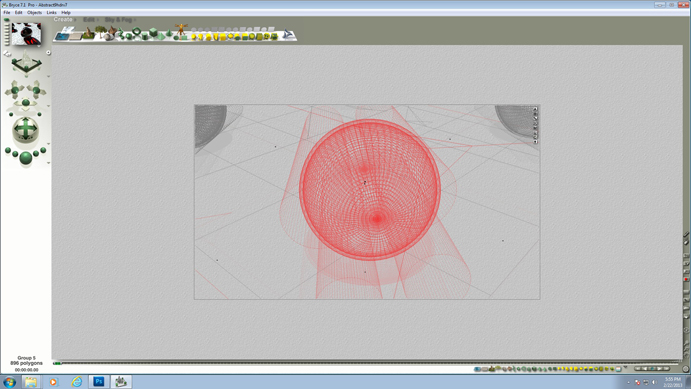Image resolution: width=691 pixels, height=389 pixels.
Task: Switch to the Create palette tab
Action: click(x=63, y=19)
